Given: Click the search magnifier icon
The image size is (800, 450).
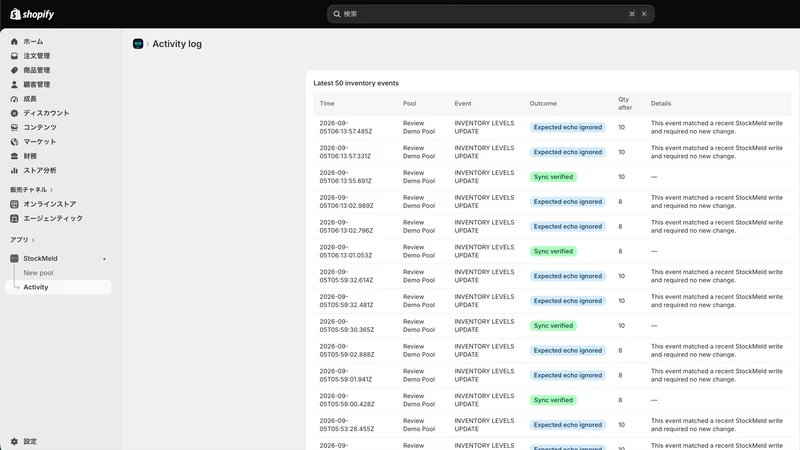Looking at the screenshot, I should [337, 14].
